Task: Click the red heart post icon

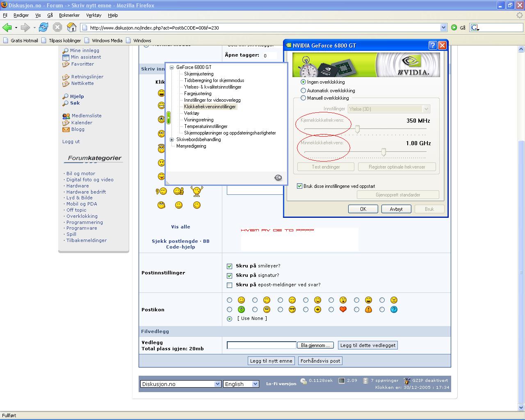Action: coord(343,309)
